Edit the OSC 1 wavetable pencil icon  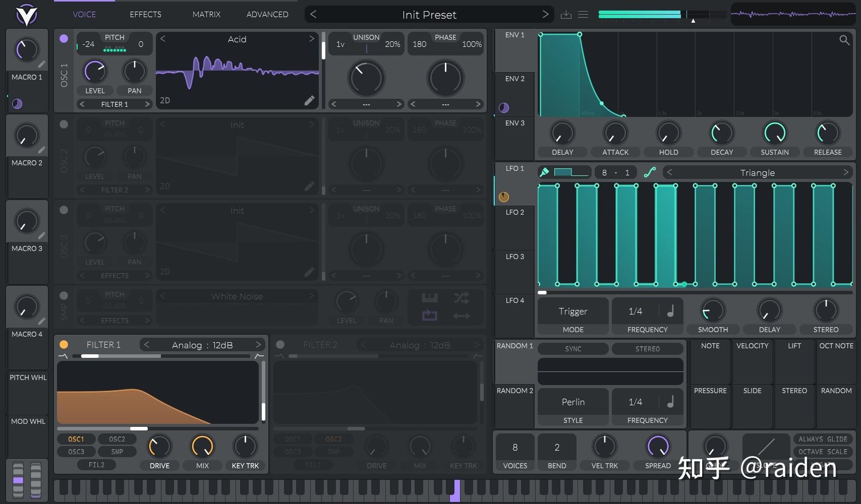(x=309, y=101)
